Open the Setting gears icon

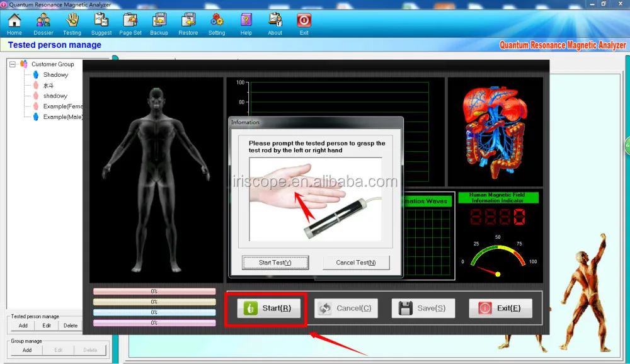217,24
